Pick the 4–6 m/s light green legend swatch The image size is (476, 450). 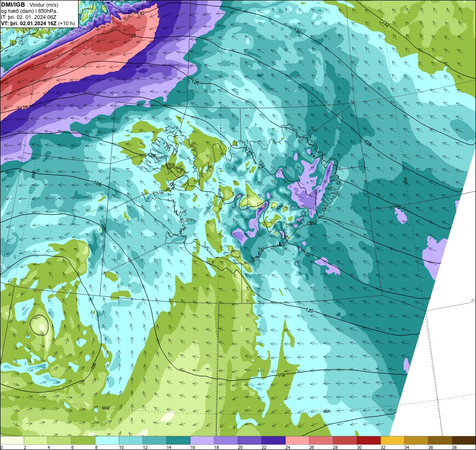pos(59,440)
